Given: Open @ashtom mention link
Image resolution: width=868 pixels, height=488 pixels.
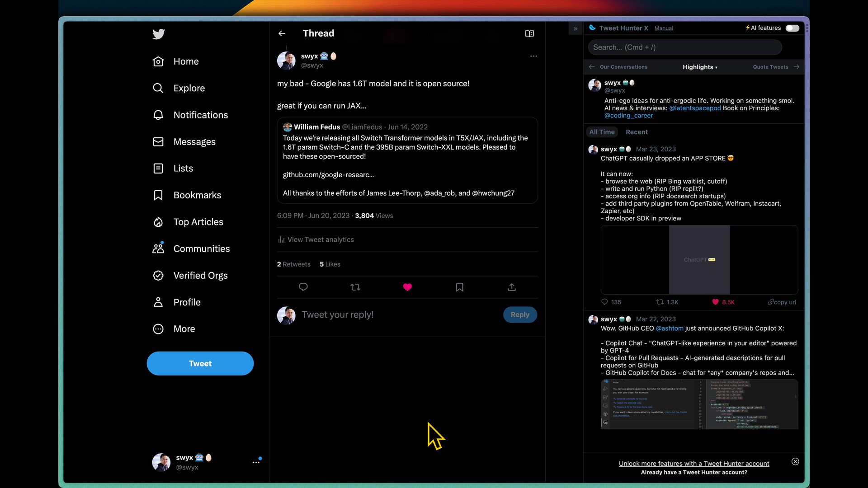Looking at the screenshot, I should coord(670,328).
